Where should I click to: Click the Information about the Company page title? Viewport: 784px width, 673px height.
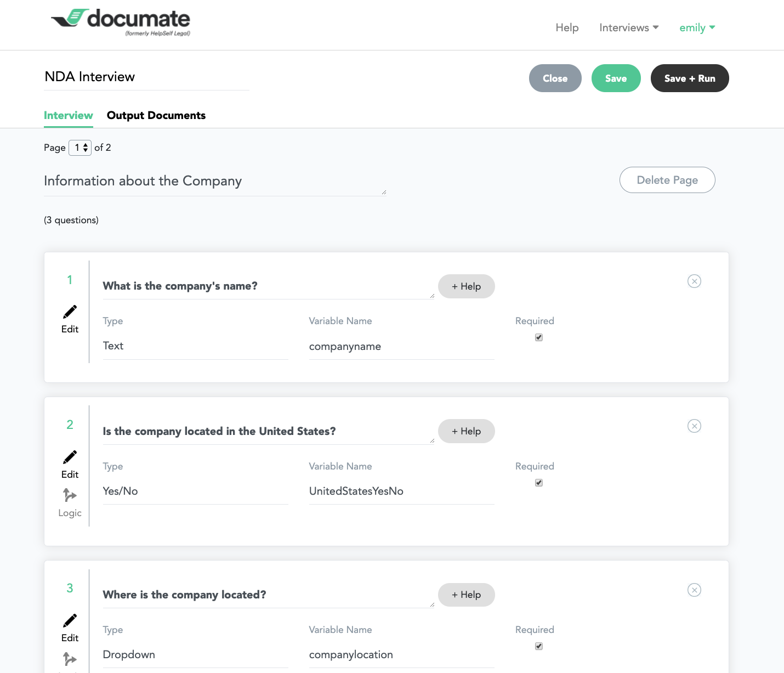pyautogui.click(x=215, y=182)
